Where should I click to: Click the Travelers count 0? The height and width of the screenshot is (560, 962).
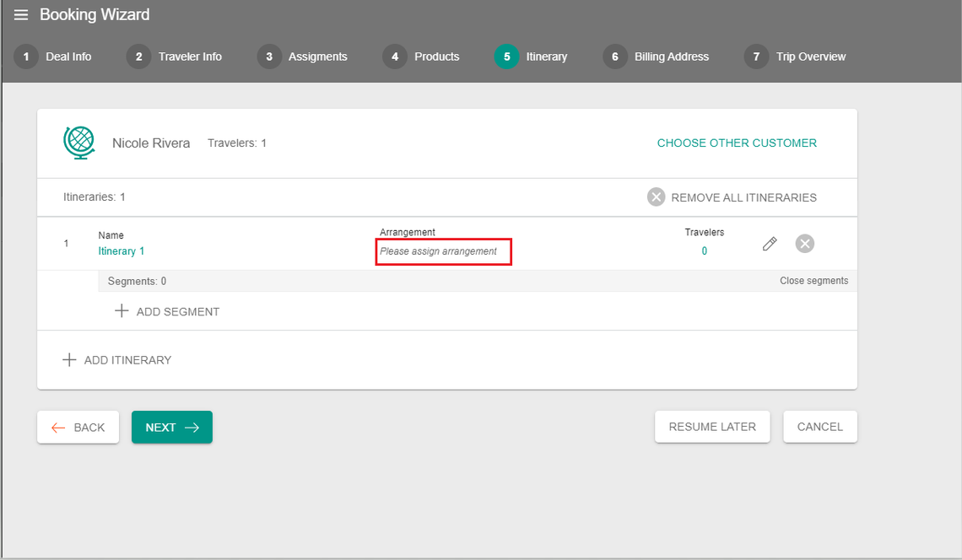pos(705,250)
